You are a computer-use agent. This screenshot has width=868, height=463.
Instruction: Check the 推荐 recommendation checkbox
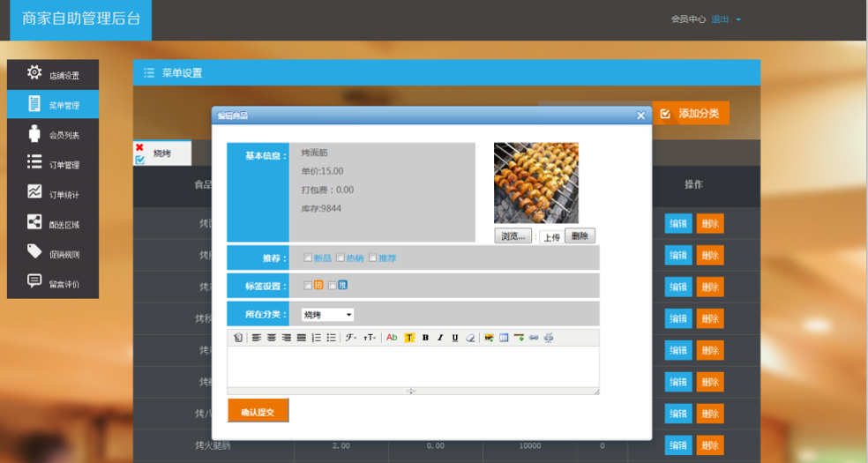(372, 258)
